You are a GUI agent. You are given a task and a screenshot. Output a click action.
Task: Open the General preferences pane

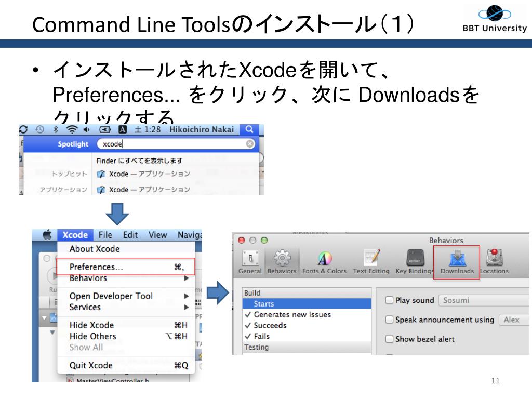point(250,262)
